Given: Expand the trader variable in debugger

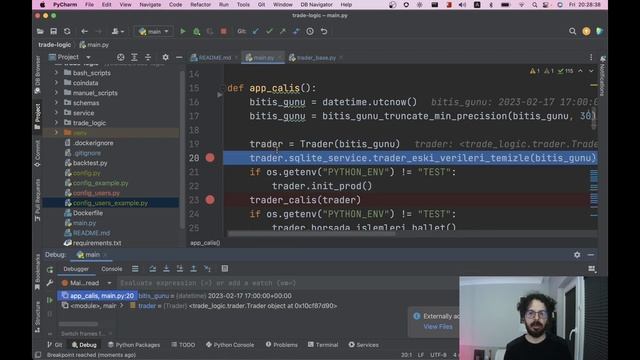Looking at the screenshot, I should click(x=122, y=306).
